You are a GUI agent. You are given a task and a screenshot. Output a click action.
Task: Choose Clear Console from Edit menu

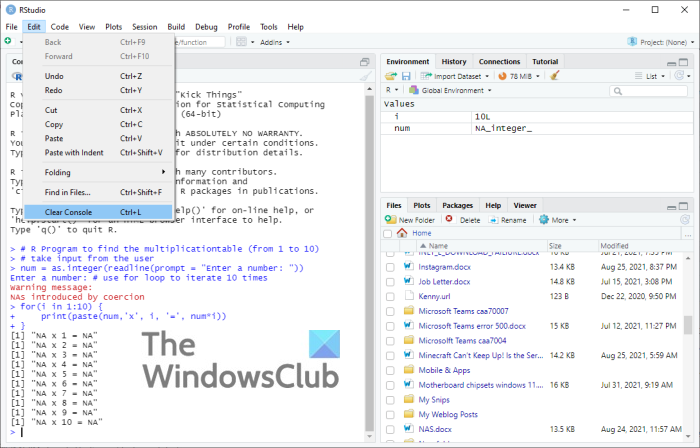click(x=98, y=212)
